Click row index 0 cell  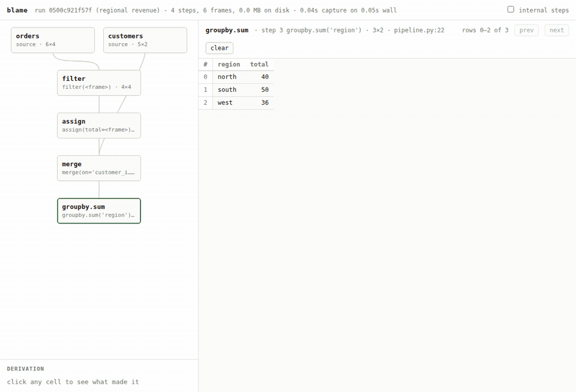point(205,77)
